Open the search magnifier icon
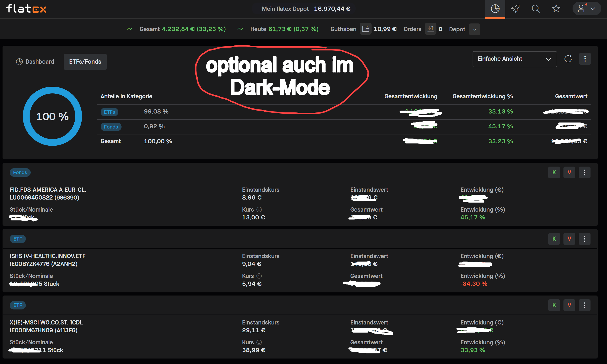This screenshot has height=364, width=607. click(536, 9)
